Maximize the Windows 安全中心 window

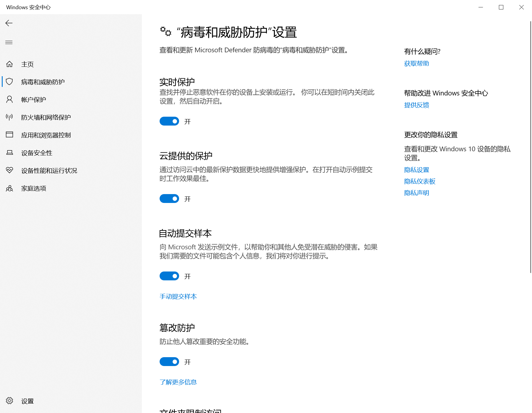pyautogui.click(x=501, y=7)
